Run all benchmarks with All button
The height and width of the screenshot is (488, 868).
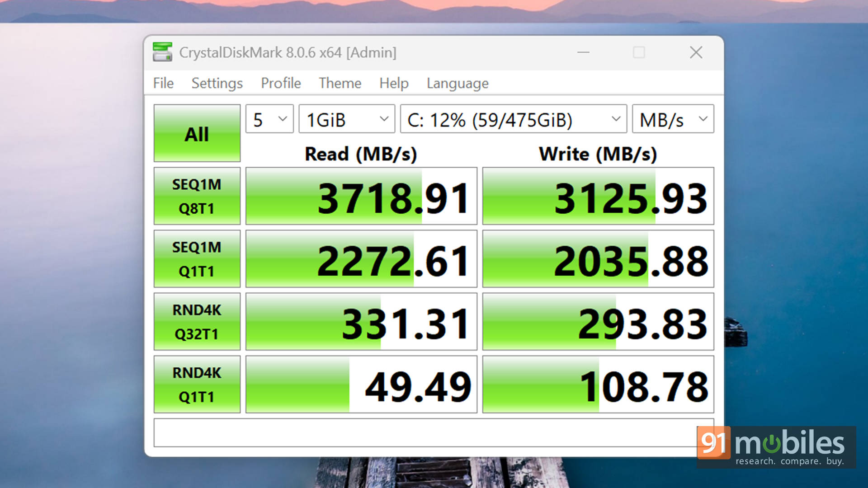197,133
